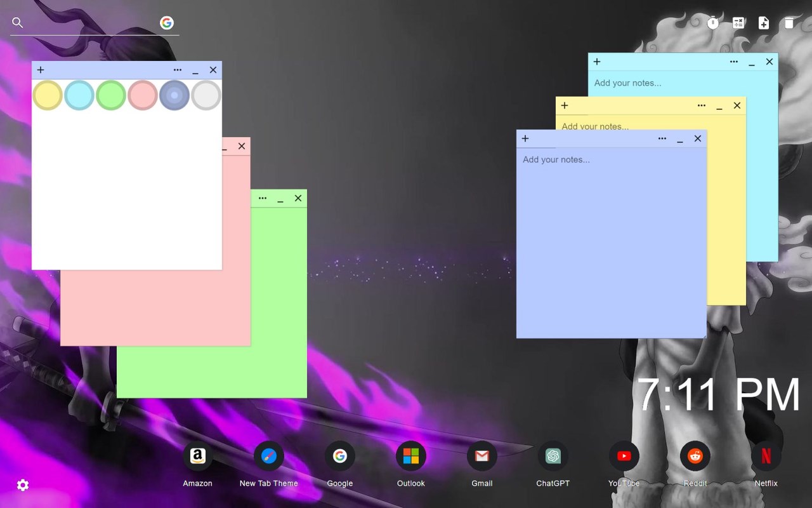Open the three-dot menu on the yellow note
812x508 pixels.
coord(702,105)
